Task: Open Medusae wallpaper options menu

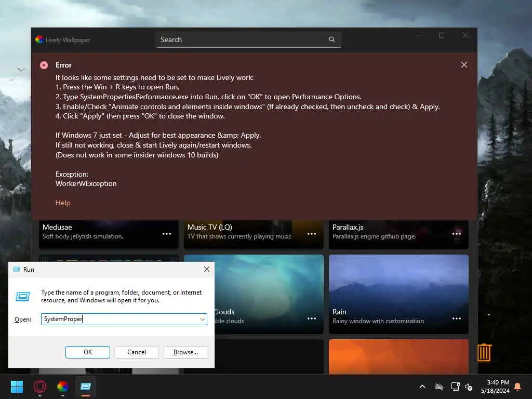Action: click(167, 234)
